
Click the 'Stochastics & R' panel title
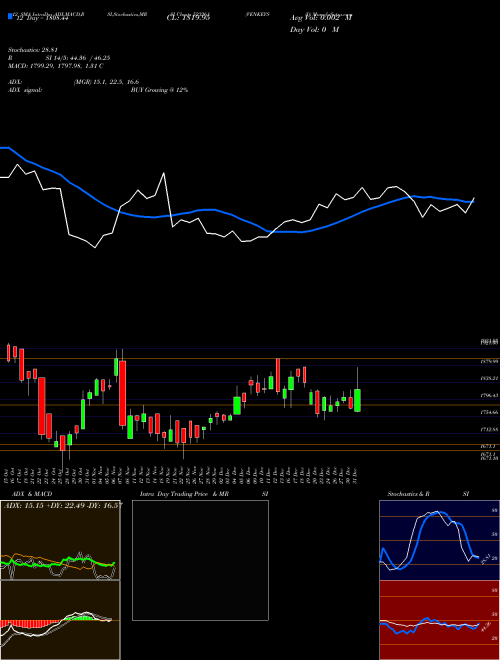point(408,494)
